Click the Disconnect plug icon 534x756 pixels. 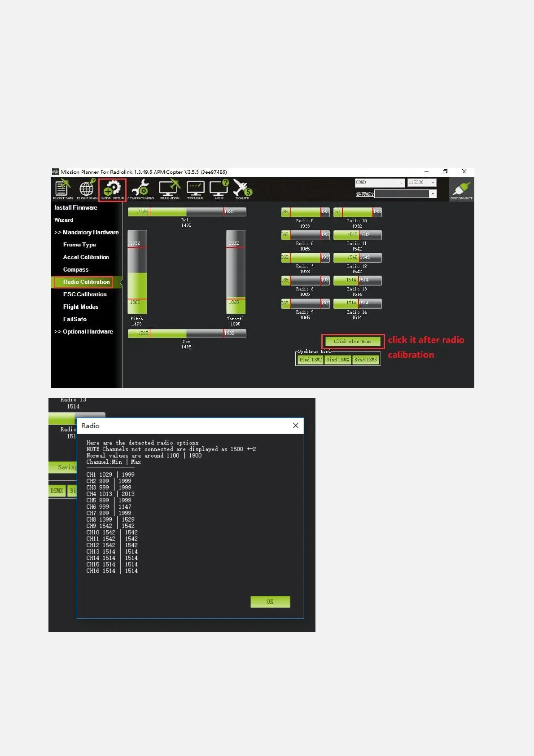tap(461, 189)
